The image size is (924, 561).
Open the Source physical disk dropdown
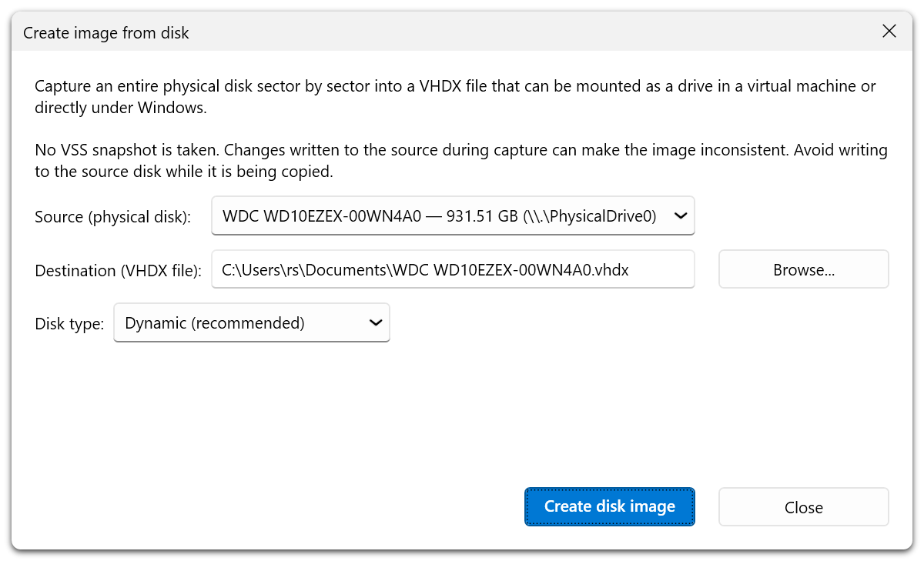[x=453, y=216]
